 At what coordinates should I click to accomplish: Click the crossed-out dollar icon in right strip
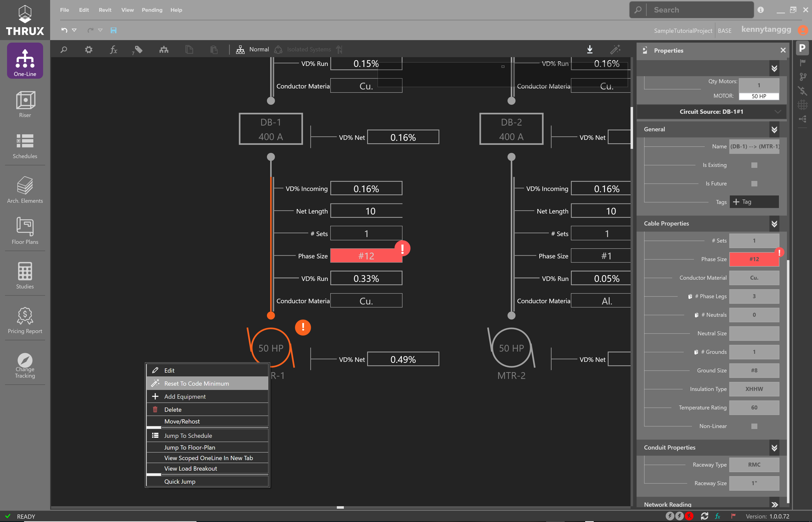click(x=802, y=91)
